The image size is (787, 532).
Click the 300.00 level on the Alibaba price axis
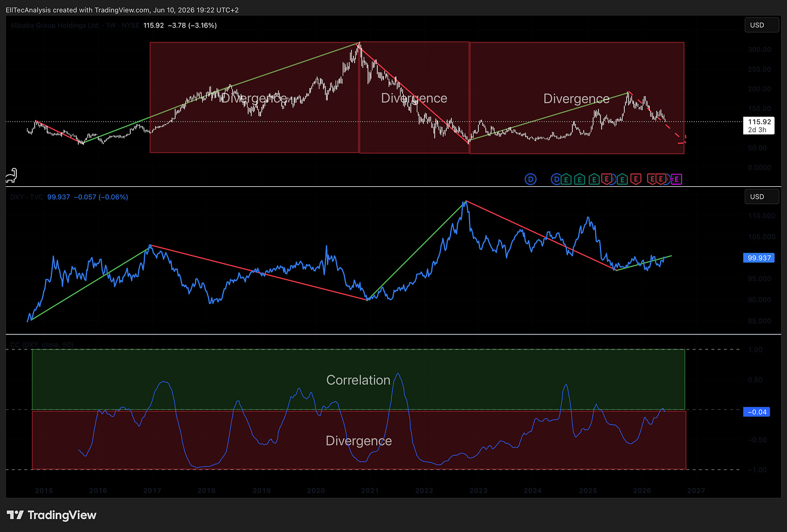759,49
